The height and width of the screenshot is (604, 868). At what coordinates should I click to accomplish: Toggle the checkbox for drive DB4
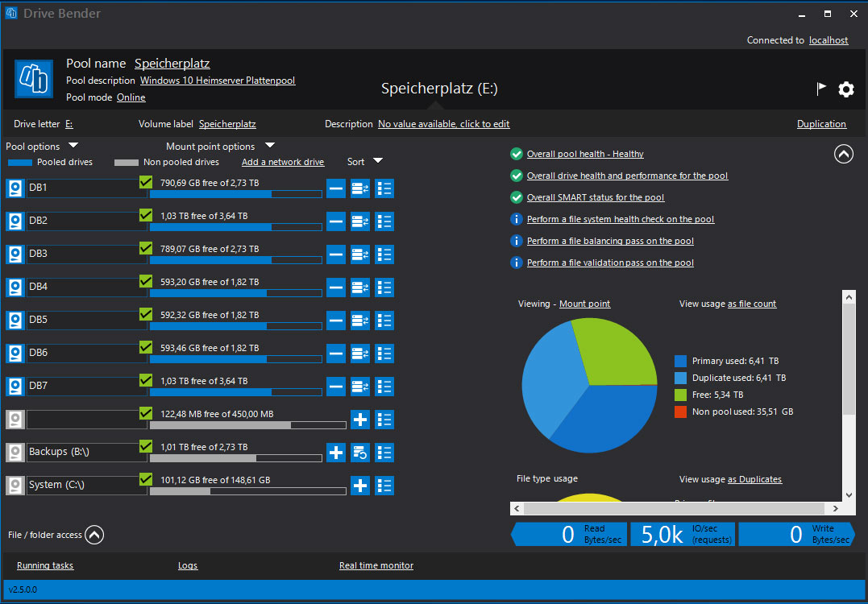pos(146,281)
